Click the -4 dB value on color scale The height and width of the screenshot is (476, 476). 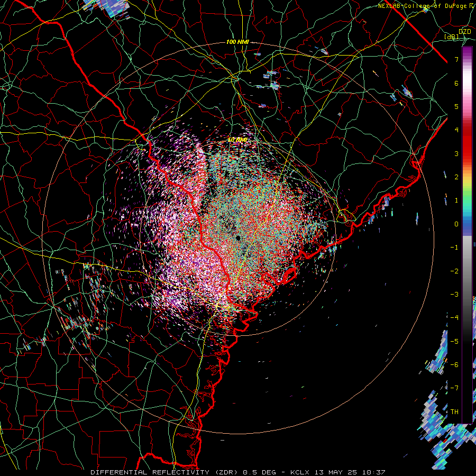point(454,318)
